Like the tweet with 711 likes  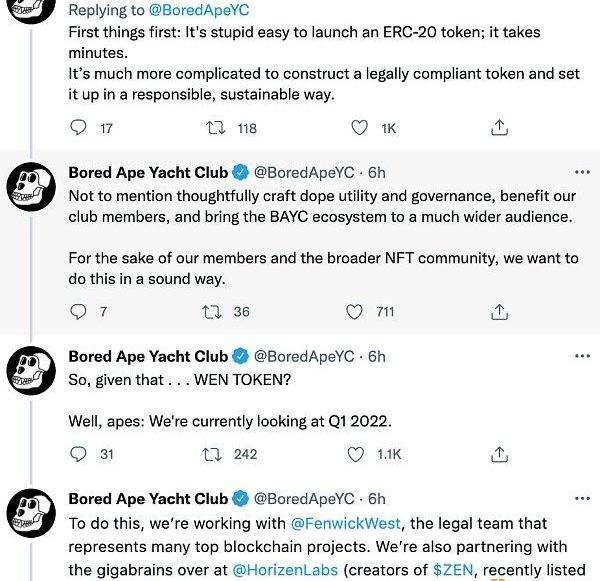pos(354,312)
